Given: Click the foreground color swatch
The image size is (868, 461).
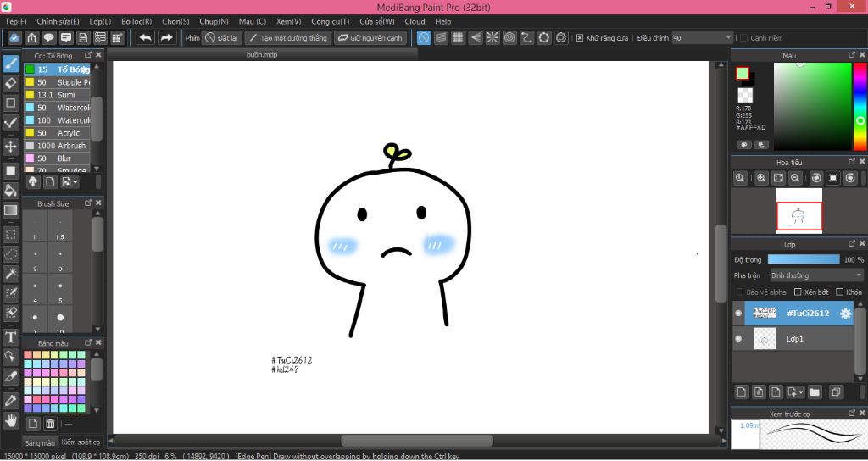Looking at the screenshot, I should pos(743,73).
